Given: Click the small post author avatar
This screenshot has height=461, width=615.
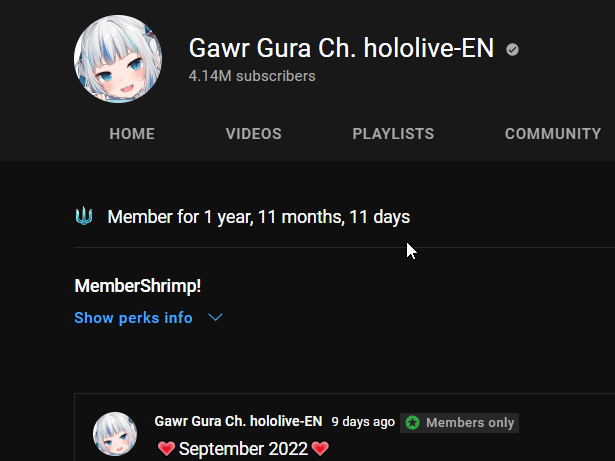Looking at the screenshot, I should [x=115, y=434].
